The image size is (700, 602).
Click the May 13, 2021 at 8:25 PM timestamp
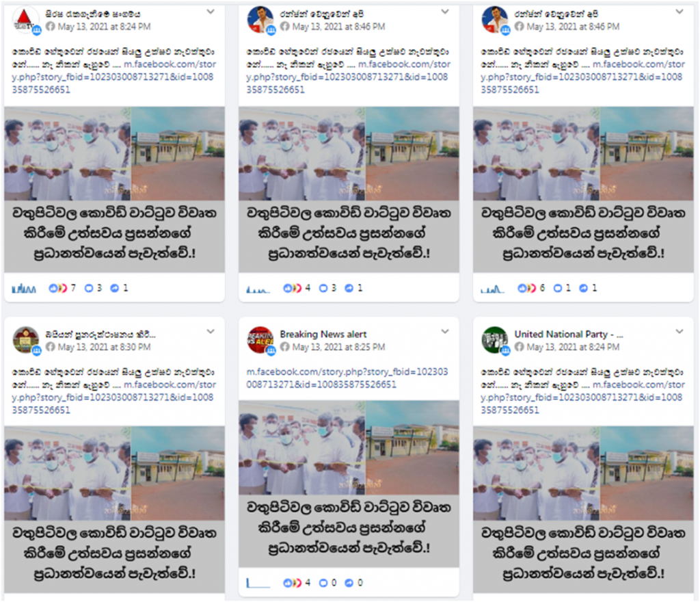point(338,347)
